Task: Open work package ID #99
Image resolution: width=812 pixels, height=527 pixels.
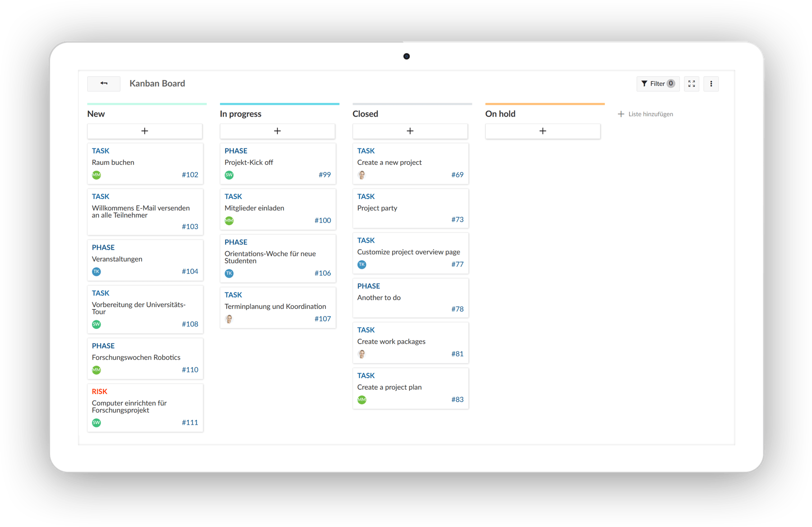Action: (324, 175)
